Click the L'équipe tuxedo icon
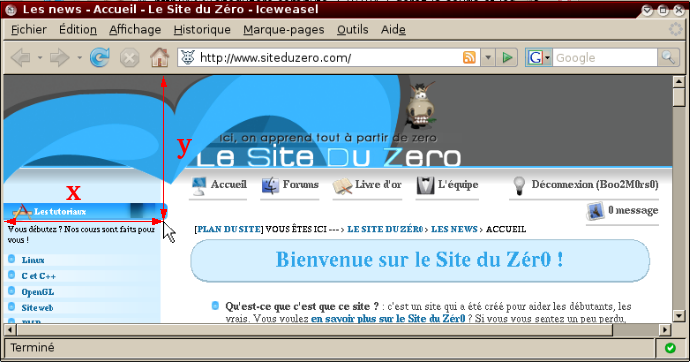The width and height of the screenshot is (691, 362). point(425,186)
